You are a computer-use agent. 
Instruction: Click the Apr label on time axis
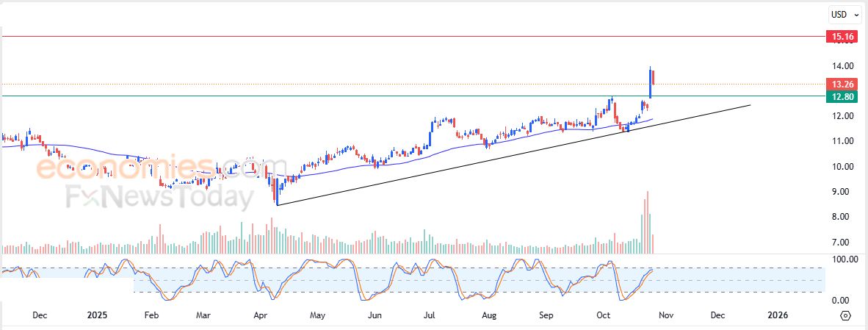tap(260, 315)
